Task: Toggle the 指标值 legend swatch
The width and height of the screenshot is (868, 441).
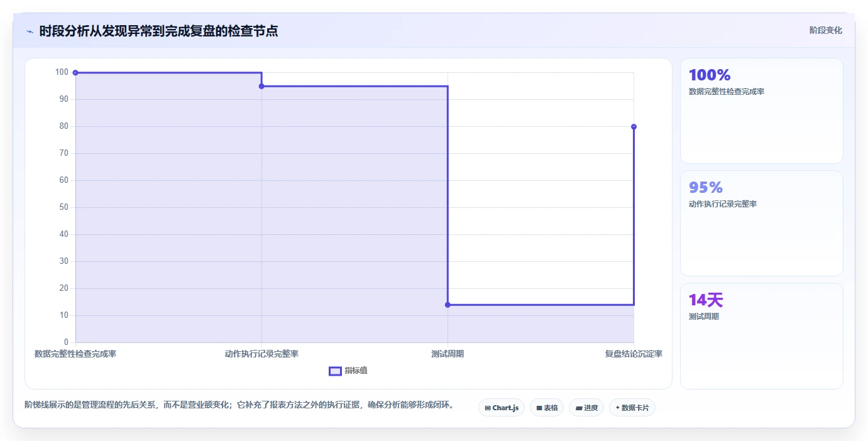Action: 335,371
